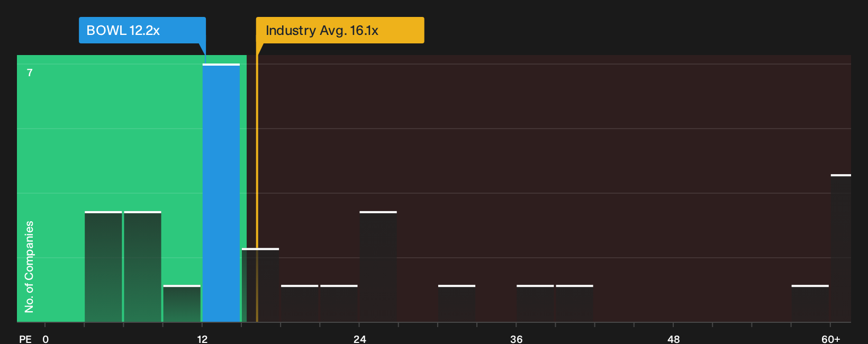
Task: Click the x-axis label 0
Action: pyautogui.click(x=46, y=339)
